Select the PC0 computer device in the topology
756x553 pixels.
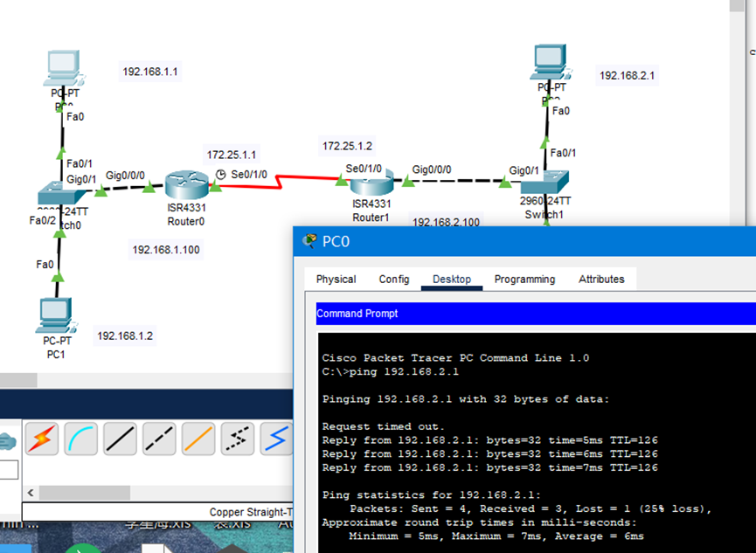[x=65, y=68]
